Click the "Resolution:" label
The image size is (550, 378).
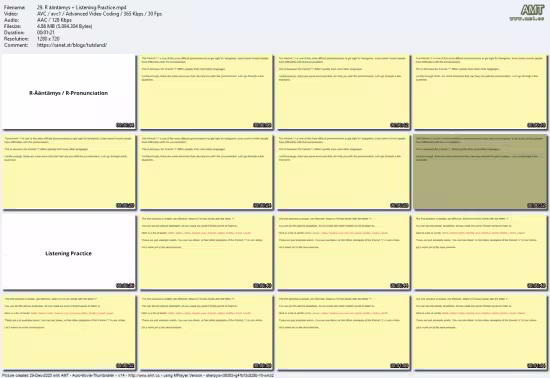tap(16, 39)
